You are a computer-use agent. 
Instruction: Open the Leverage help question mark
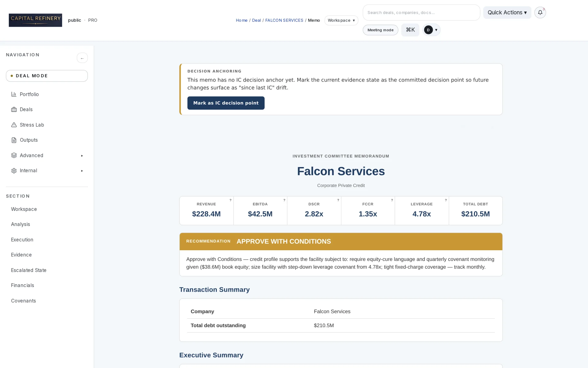click(446, 200)
